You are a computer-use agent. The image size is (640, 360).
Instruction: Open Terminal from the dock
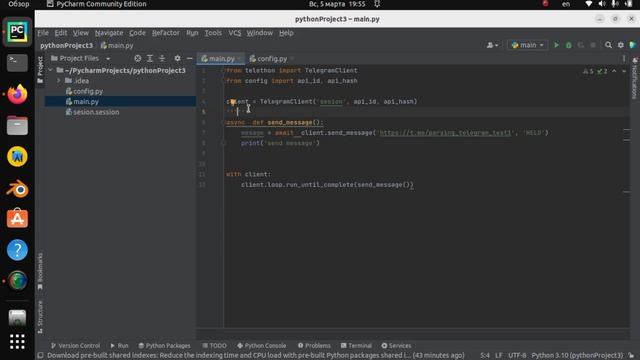pos(17,63)
